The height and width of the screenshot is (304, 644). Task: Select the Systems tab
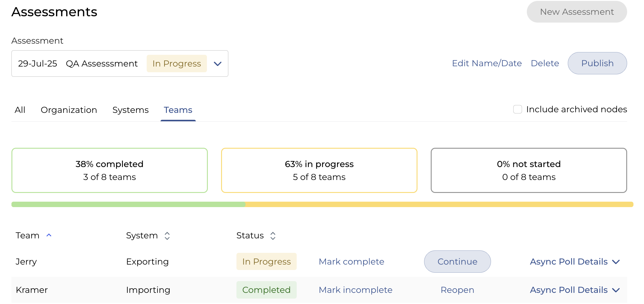[x=130, y=110]
